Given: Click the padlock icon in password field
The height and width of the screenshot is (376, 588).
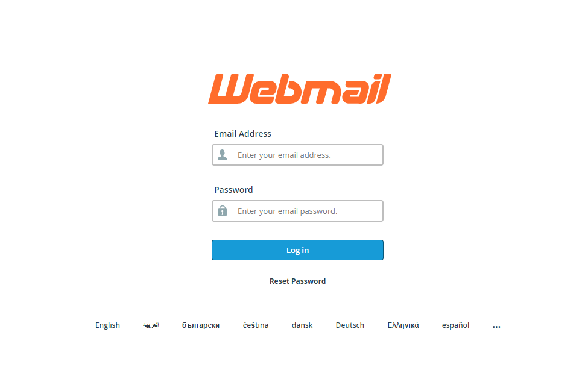Looking at the screenshot, I should point(223,210).
